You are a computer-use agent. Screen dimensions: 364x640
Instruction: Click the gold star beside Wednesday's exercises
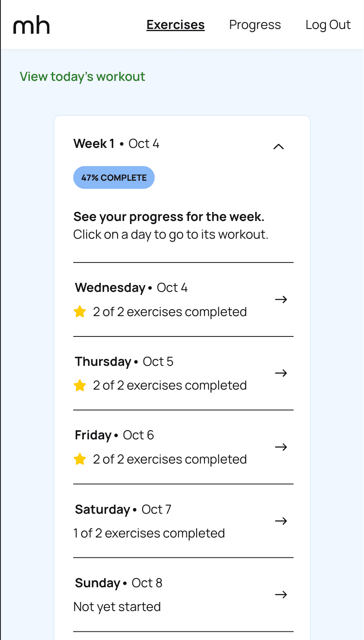coord(80,311)
